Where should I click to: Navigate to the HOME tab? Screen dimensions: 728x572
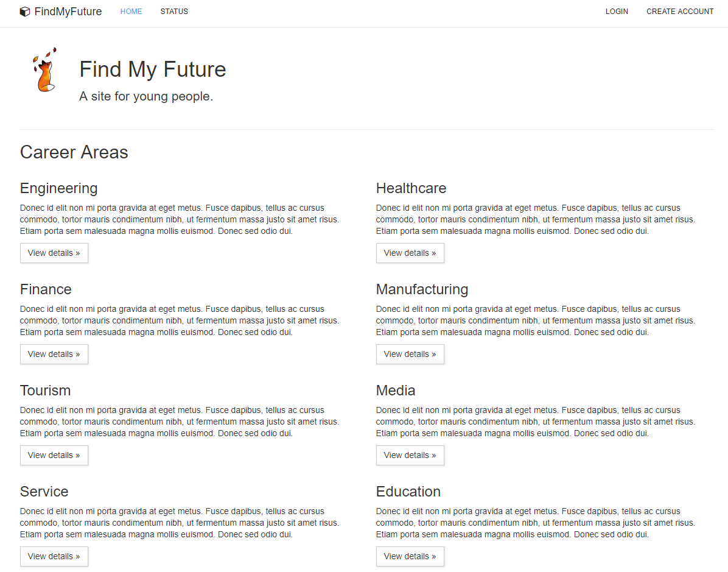coord(131,11)
